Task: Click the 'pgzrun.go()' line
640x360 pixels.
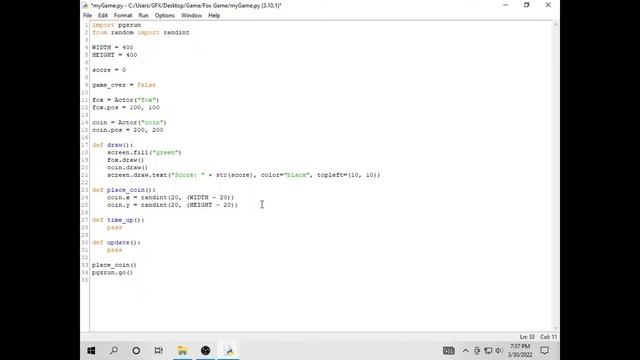Action: pos(112,273)
